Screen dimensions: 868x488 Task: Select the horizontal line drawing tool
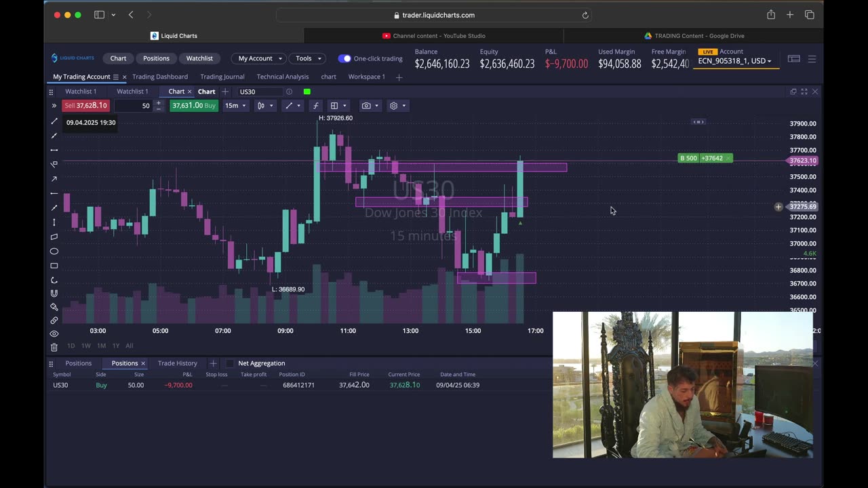click(x=54, y=150)
